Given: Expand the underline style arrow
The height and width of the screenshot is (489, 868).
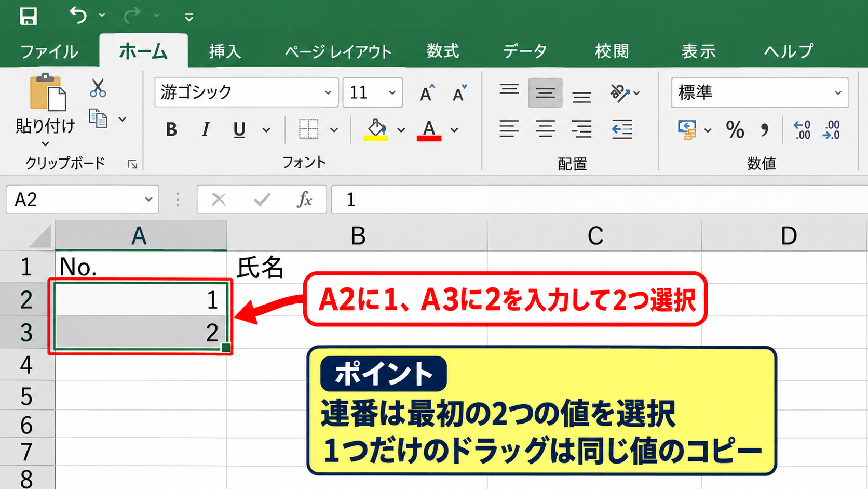Looking at the screenshot, I should click(266, 130).
